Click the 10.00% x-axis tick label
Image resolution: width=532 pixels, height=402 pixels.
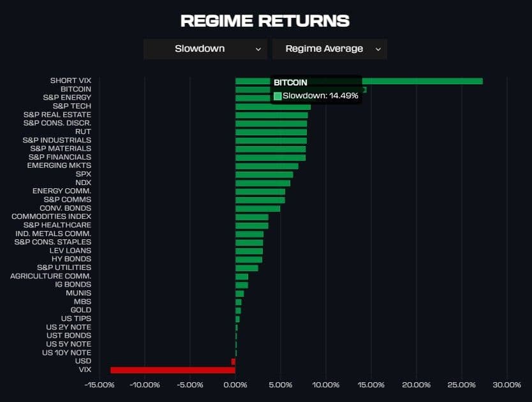pyautogui.click(x=326, y=385)
